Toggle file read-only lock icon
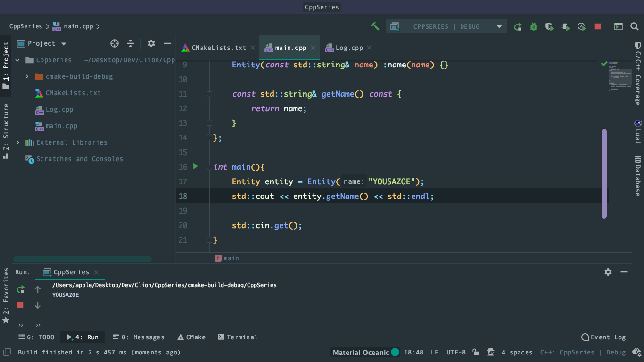 pyautogui.click(x=476, y=352)
